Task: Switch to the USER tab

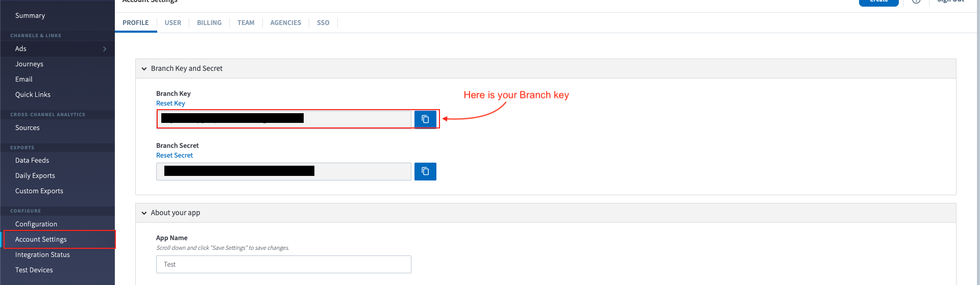Action: coord(173,23)
